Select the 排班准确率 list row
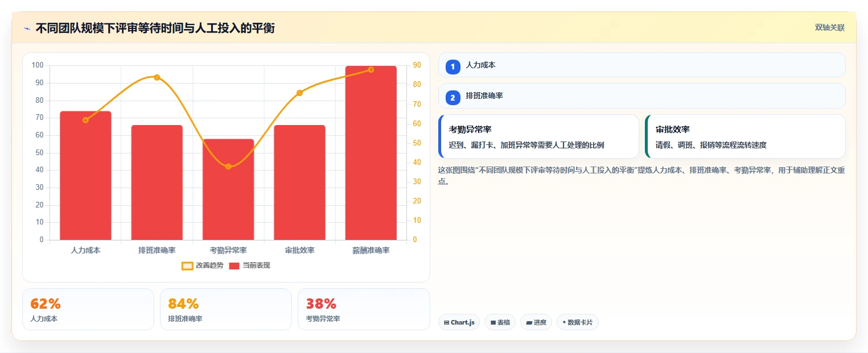The image size is (868, 353). (642, 95)
